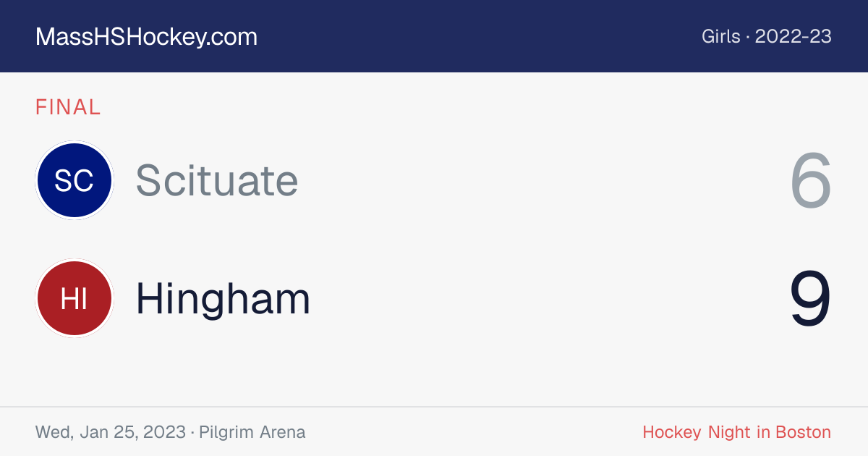Open the Hockey Night in Boston link
868x456 pixels.
(736, 432)
